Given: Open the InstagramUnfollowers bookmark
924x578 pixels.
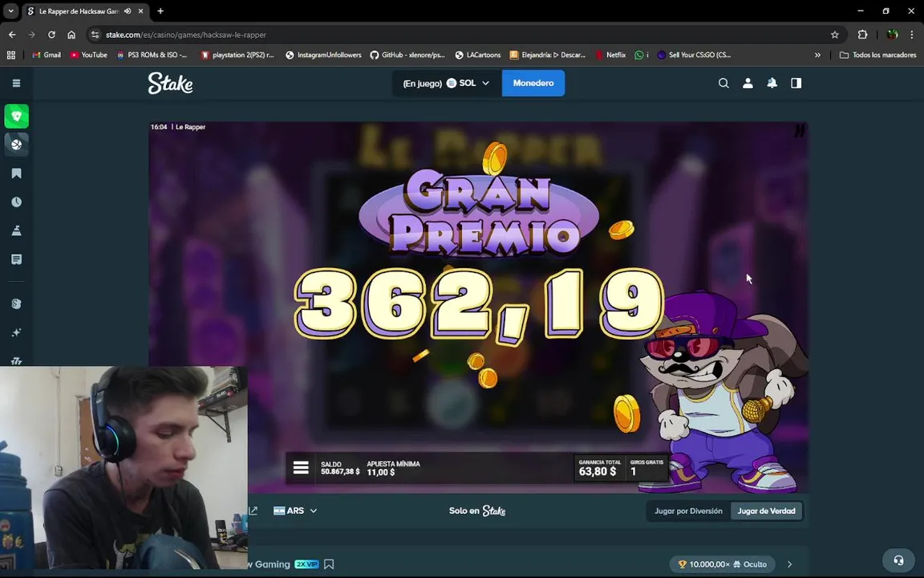Looking at the screenshot, I should 323,55.
